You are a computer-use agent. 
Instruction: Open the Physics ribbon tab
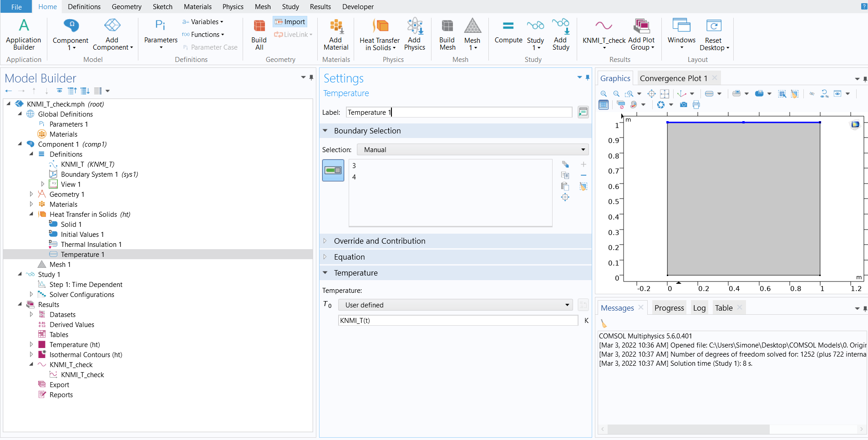(233, 7)
